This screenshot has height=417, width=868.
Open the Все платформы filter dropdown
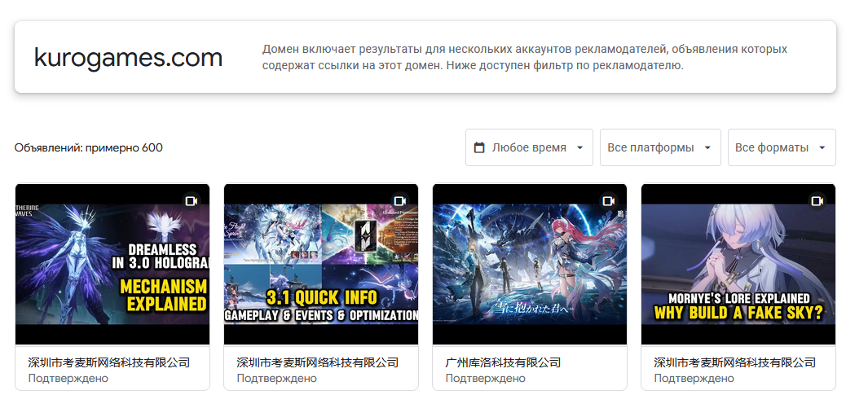[x=660, y=147]
